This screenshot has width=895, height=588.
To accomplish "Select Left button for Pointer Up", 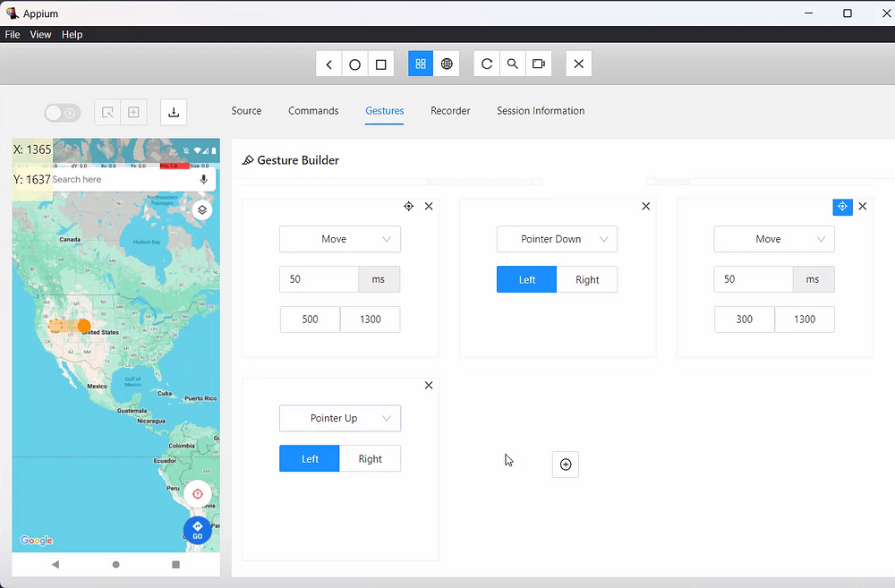I will [310, 459].
